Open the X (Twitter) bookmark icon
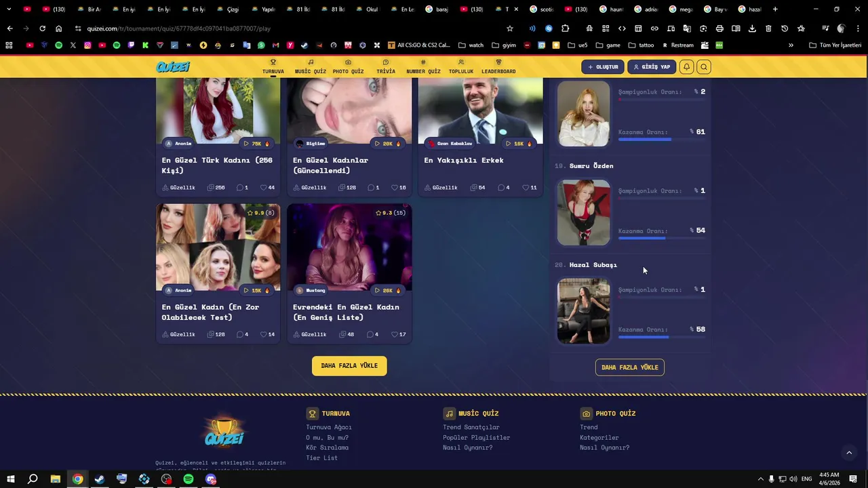Image resolution: width=868 pixels, height=488 pixels. (x=73, y=45)
